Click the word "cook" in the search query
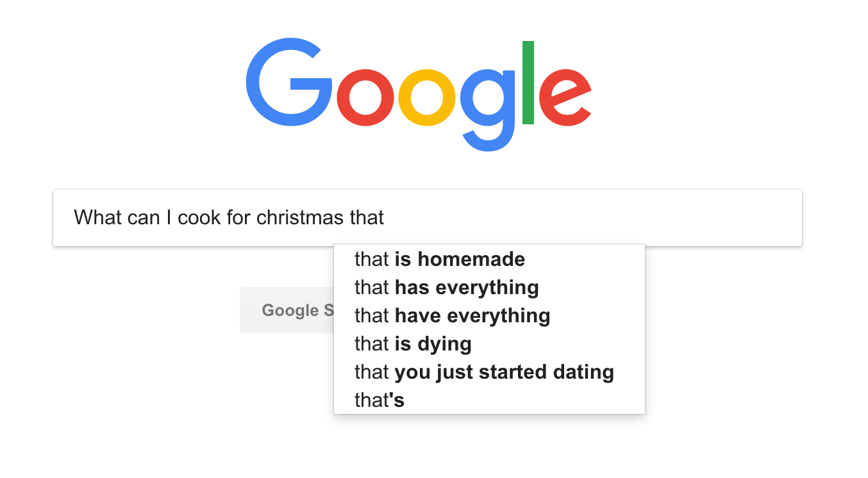 199,218
